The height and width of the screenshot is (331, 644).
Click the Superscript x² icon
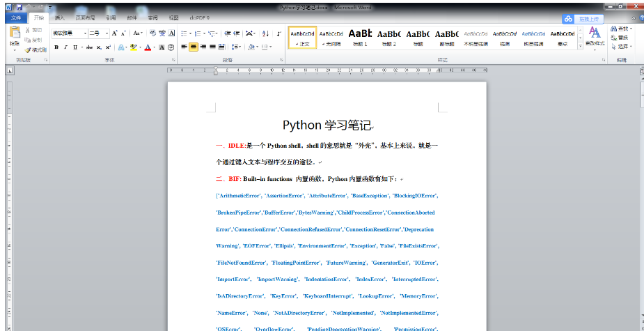click(x=108, y=47)
